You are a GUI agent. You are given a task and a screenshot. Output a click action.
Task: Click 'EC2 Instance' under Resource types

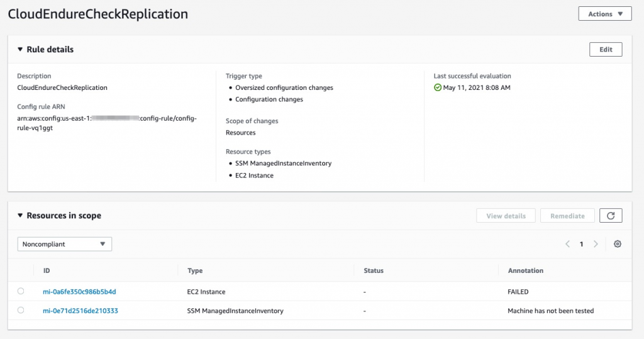[x=254, y=175]
